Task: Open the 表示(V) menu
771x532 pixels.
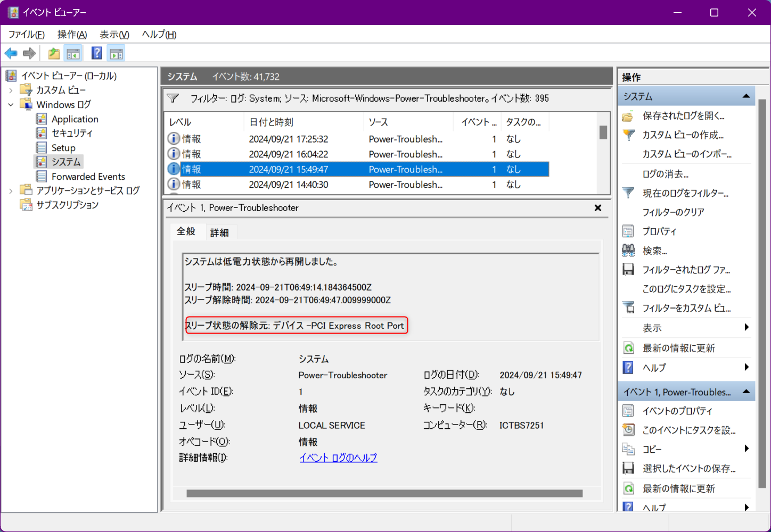Action: pos(114,35)
